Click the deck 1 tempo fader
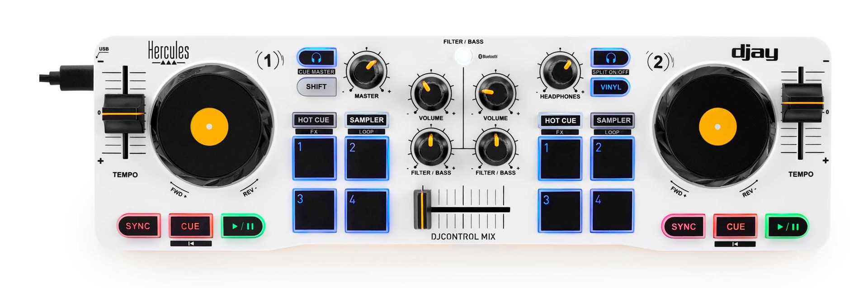The width and height of the screenshot is (868, 288). pos(123,113)
